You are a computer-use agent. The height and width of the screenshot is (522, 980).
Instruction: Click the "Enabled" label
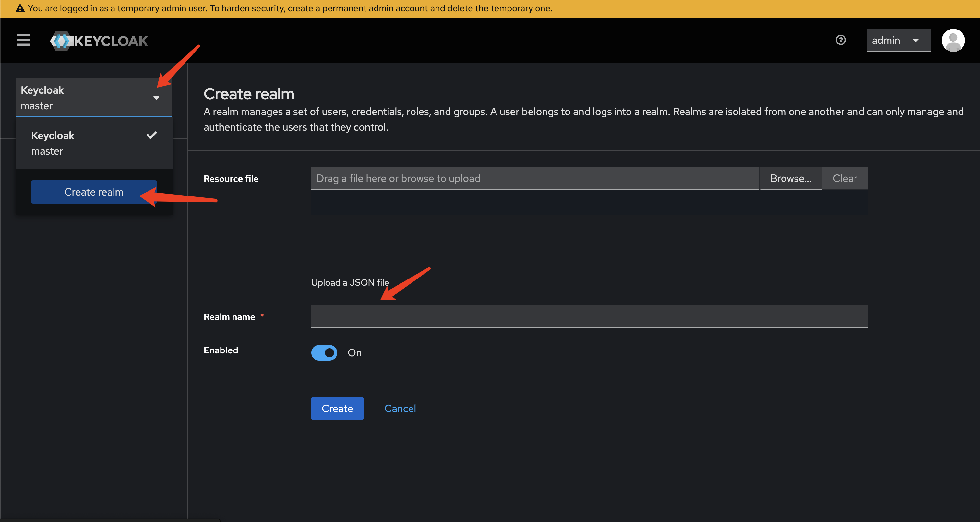221,350
